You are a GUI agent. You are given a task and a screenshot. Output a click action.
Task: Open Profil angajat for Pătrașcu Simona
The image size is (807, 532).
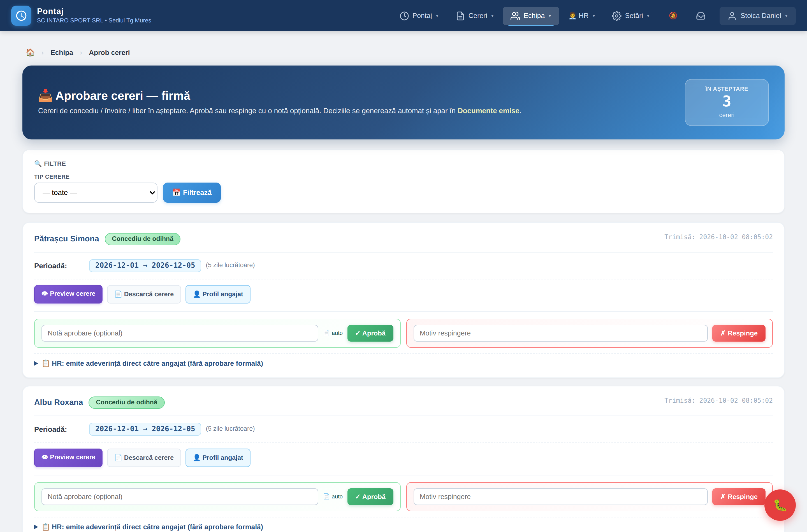click(218, 294)
